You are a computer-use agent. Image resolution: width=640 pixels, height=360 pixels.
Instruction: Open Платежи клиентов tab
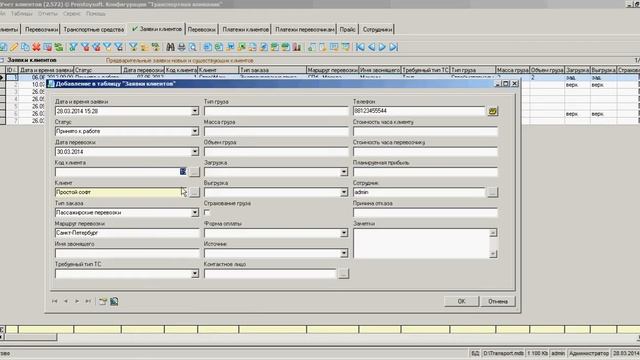[x=245, y=29]
